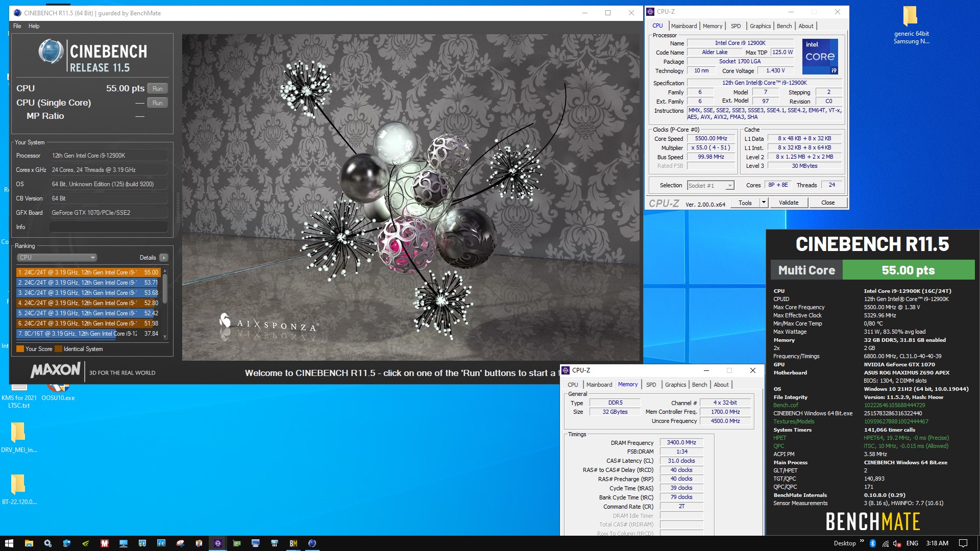Open the green NVIDIA taskbar icon
The image size is (980, 551).
click(85, 543)
